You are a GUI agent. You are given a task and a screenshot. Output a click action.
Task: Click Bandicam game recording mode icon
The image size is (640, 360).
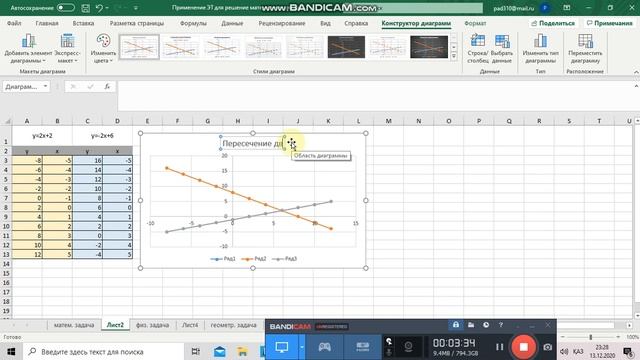[x=324, y=347]
